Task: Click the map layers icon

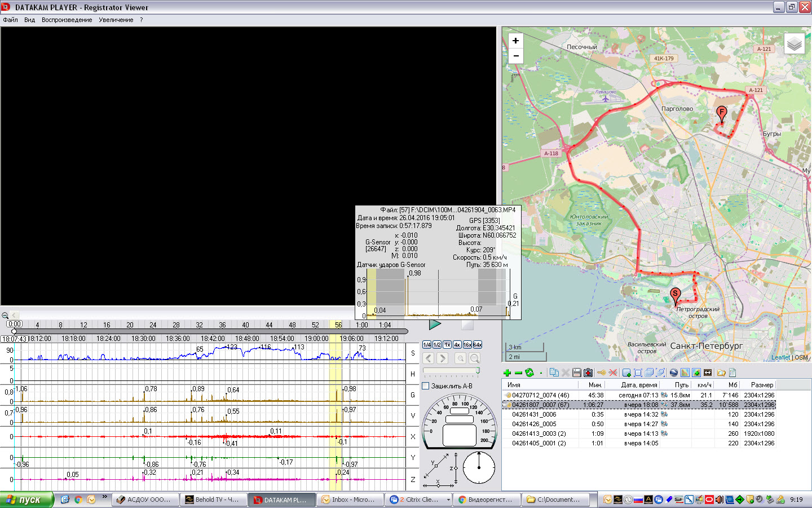Action: (794, 43)
